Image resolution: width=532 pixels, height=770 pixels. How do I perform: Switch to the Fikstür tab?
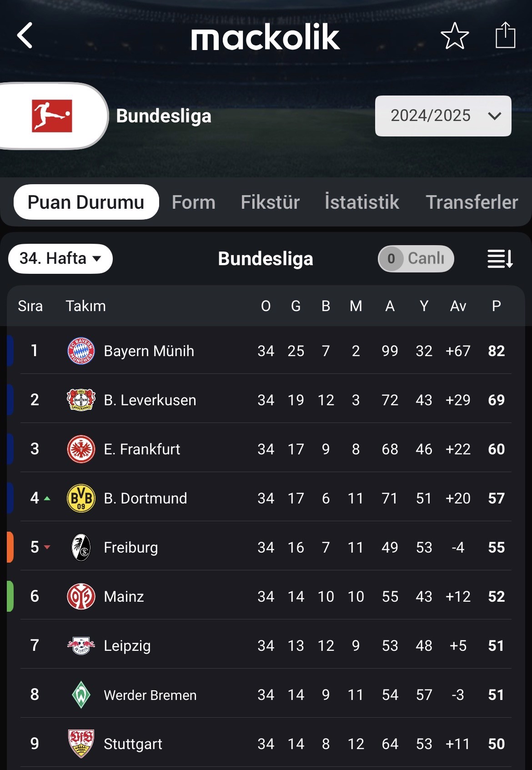(x=270, y=202)
